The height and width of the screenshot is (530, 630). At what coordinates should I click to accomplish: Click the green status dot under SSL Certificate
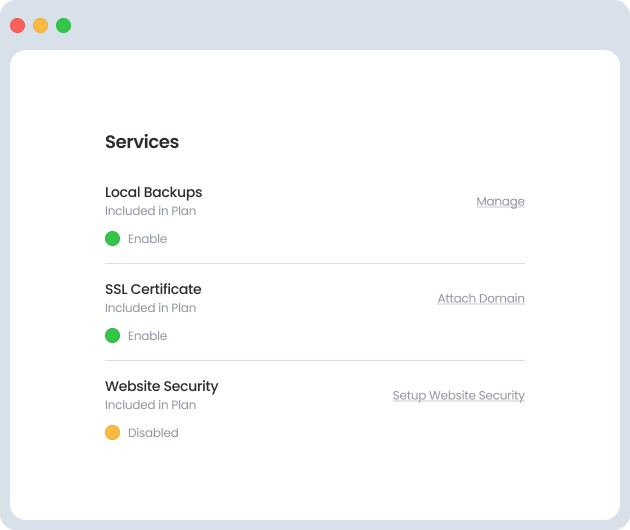pyautogui.click(x=112, y=336)
